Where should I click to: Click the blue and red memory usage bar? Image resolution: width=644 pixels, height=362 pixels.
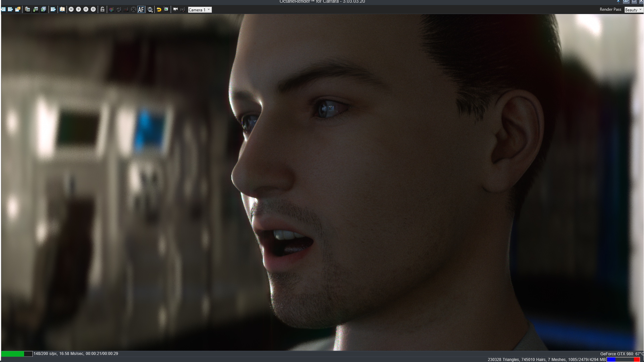623,359
